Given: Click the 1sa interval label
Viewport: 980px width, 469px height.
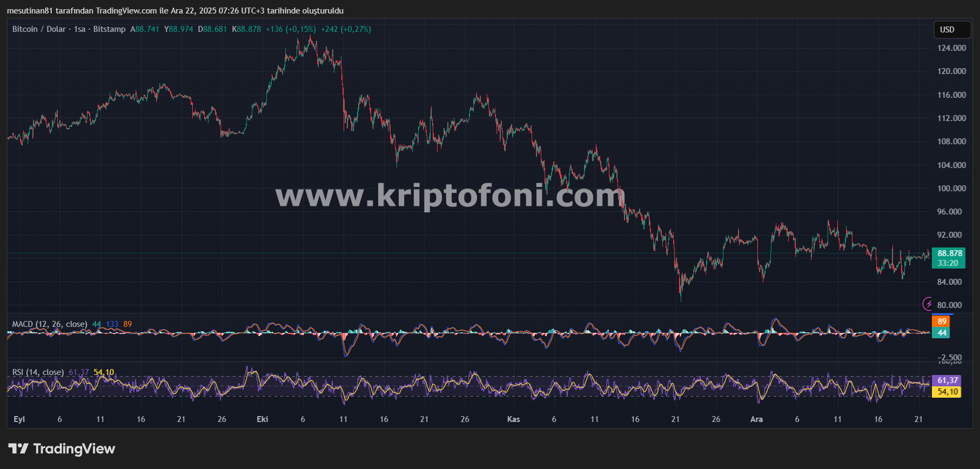Looking at the screenshot, I should [80, 29].
